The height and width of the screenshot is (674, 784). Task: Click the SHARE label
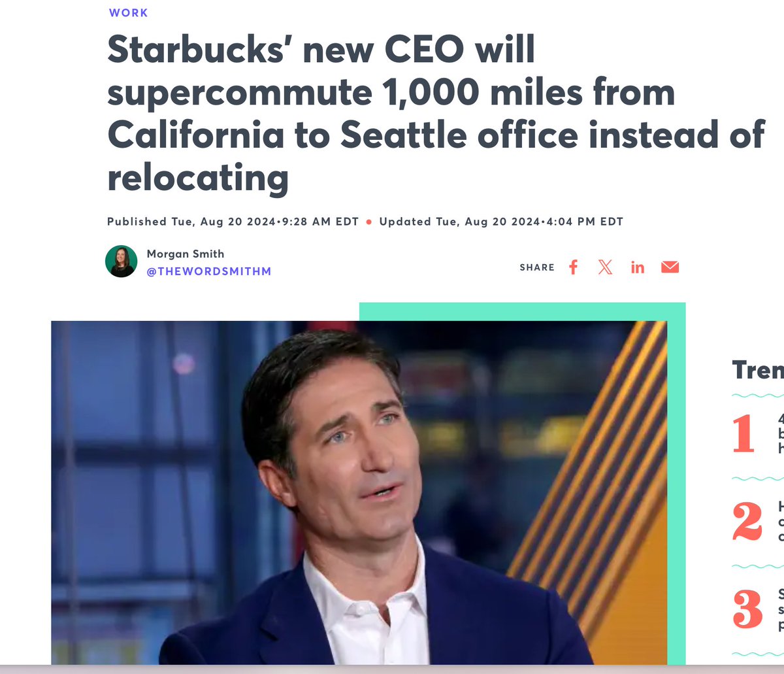tap(537, 267)
